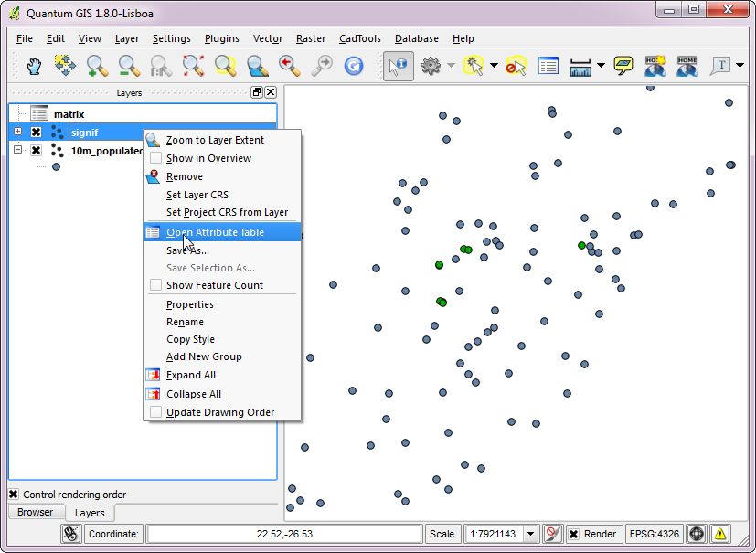The width and height of the screenshot is (756, 553).
Task: Open the Scale combo box dropdown
Action: pos(531,534)
